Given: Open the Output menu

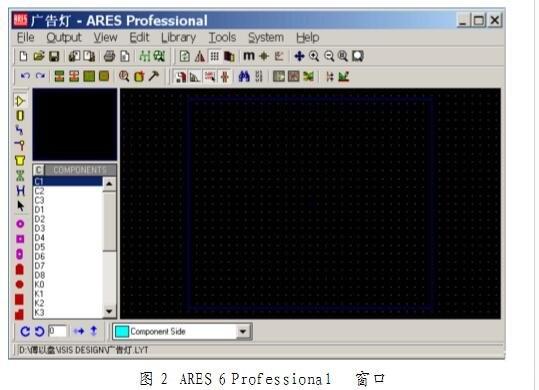Looking at the screenshot, I should pyautogui.click(x=64, y=37).
